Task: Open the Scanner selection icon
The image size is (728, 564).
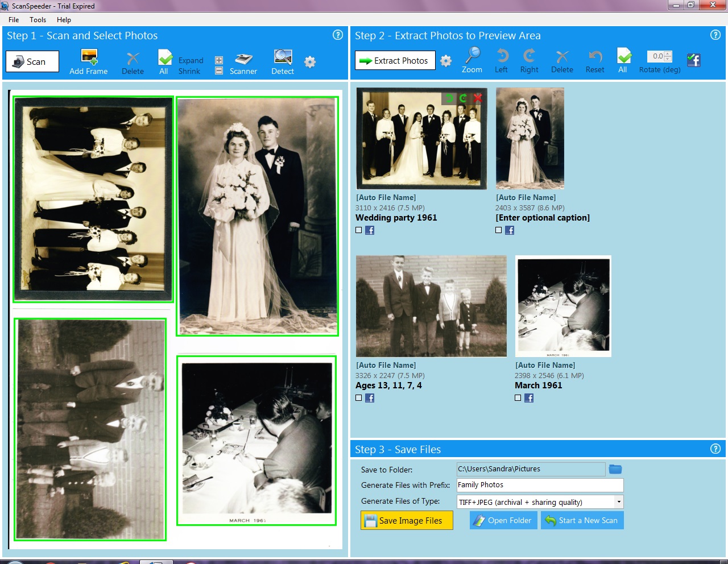Action: (243, 58)
